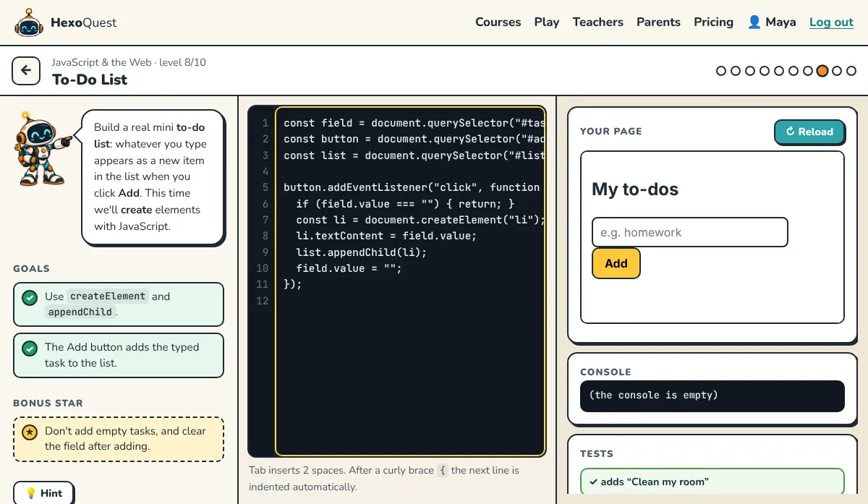The width and height of the screenshot is (868, 504).
Task: Open the Hint button
Action: click(x=43, y=493)
